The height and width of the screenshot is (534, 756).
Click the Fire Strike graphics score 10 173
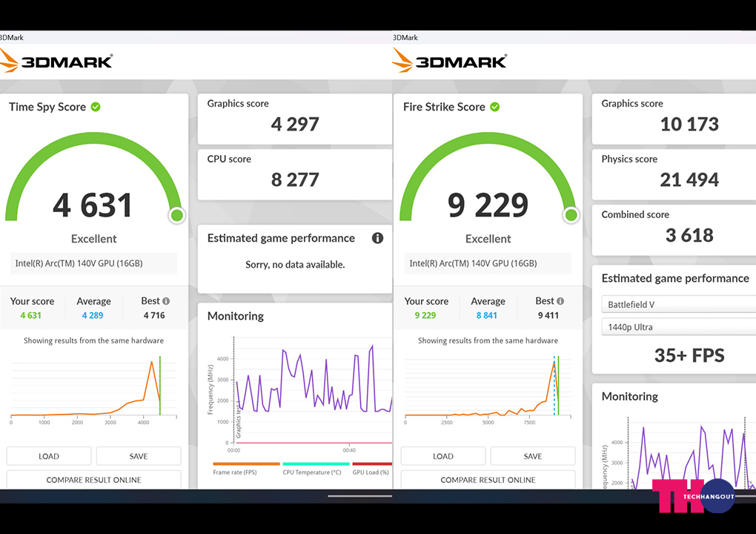point(689,125)
